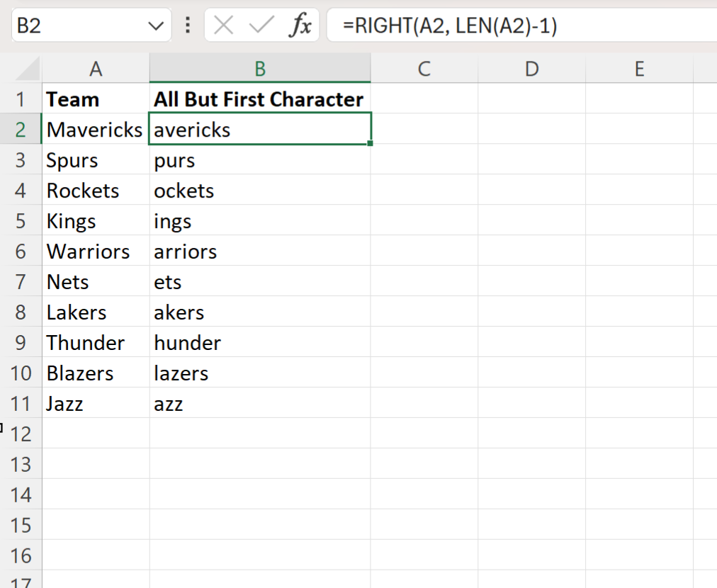Select row 8 header
The image size is (717, 588).
click(x=21, y=312)
